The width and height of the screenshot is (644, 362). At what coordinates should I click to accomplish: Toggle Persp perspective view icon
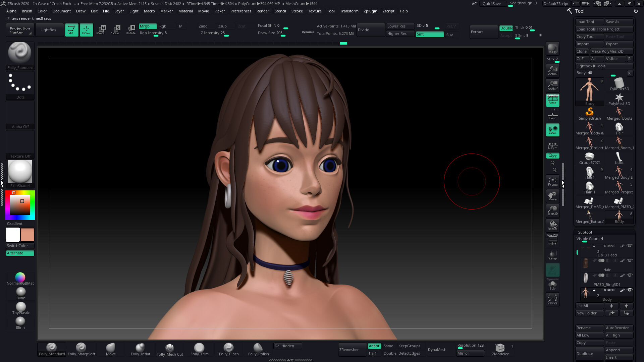pos(552,100)
